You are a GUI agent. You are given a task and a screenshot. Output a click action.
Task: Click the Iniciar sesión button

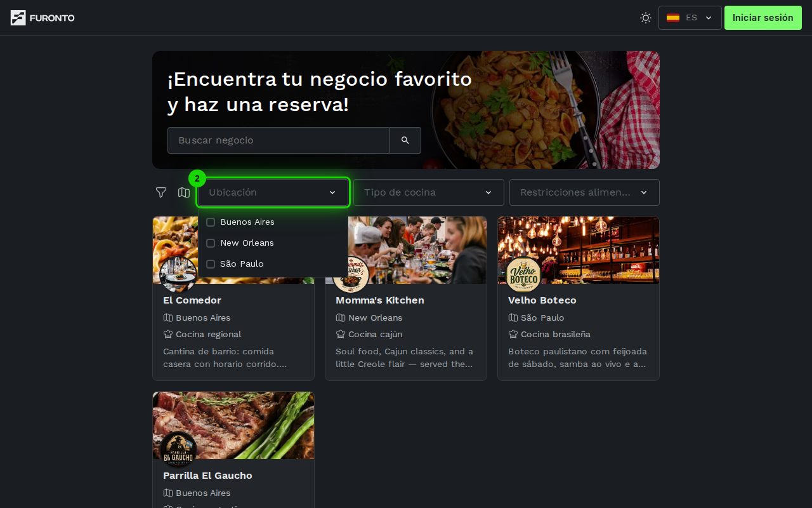coord(763,18)
